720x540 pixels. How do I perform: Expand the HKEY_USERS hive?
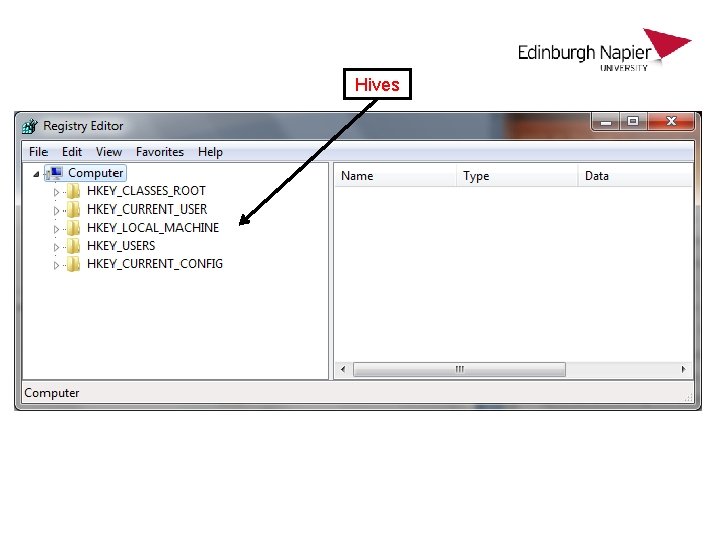click(x=56, y=247)
